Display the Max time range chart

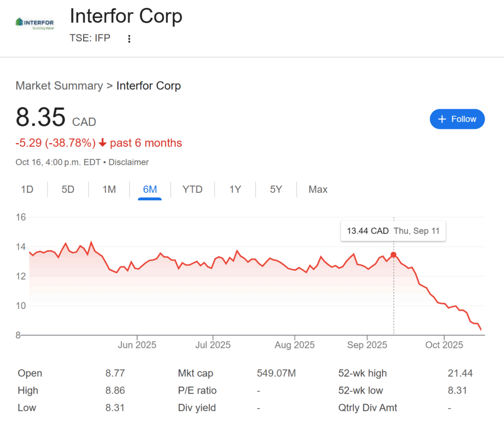coord(318,189)
